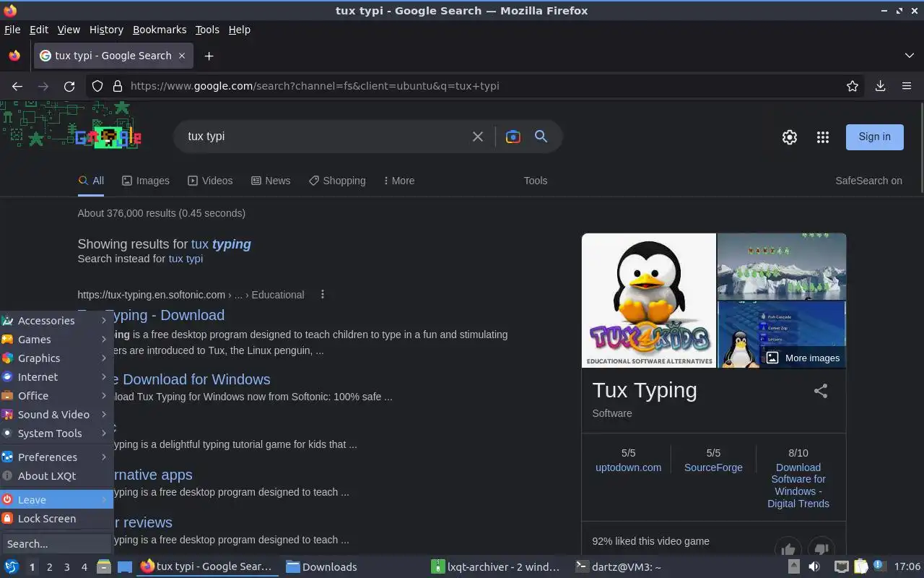The image size is (924, 578).
Task: Expand the Games submenu
Action: coord(56,339)
